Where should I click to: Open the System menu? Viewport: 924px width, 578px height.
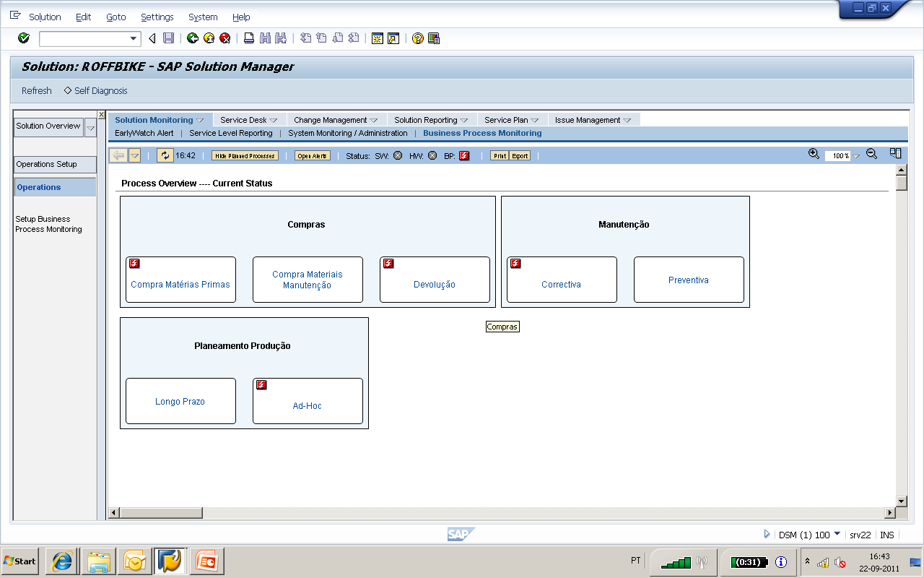pyautogui.click(x=203, y=17)
